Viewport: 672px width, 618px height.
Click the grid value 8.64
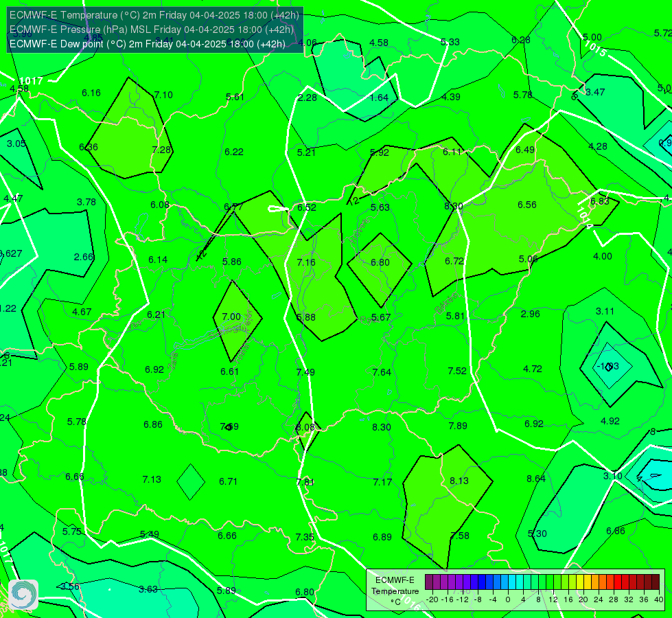536,478
